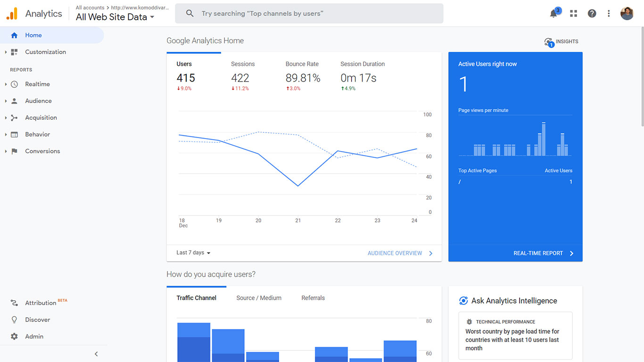The image size is (644, 362).
Task: Expand the Conversions tree arrow
Action: pyautogui.click(x=6, y=151)
